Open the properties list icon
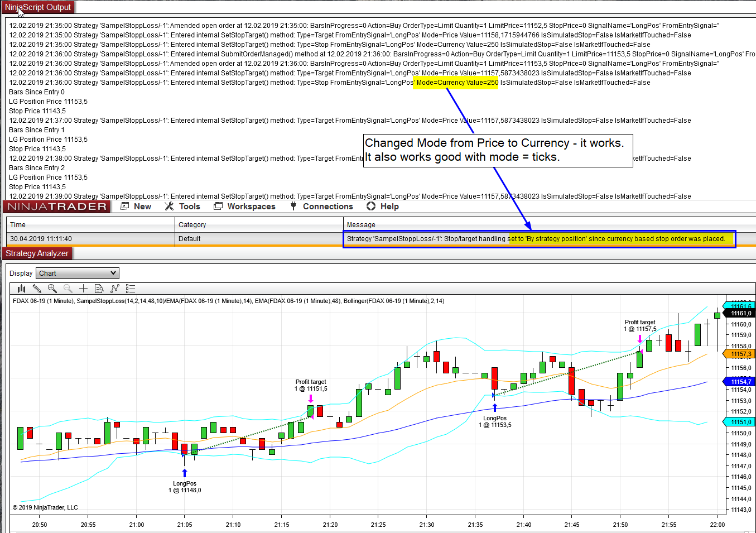Screen dimensions: 756x533 coord(131,289)
